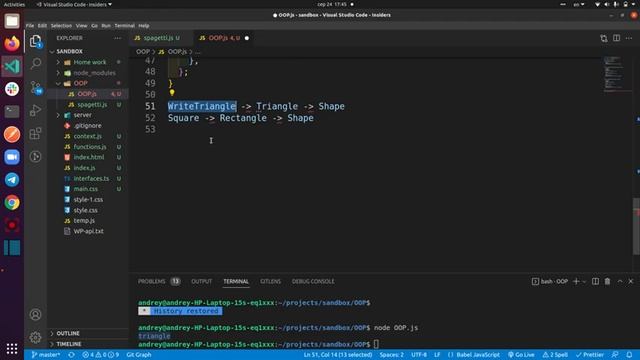Open the Explorer view icon
640x360 pixels.
(36, 41)
